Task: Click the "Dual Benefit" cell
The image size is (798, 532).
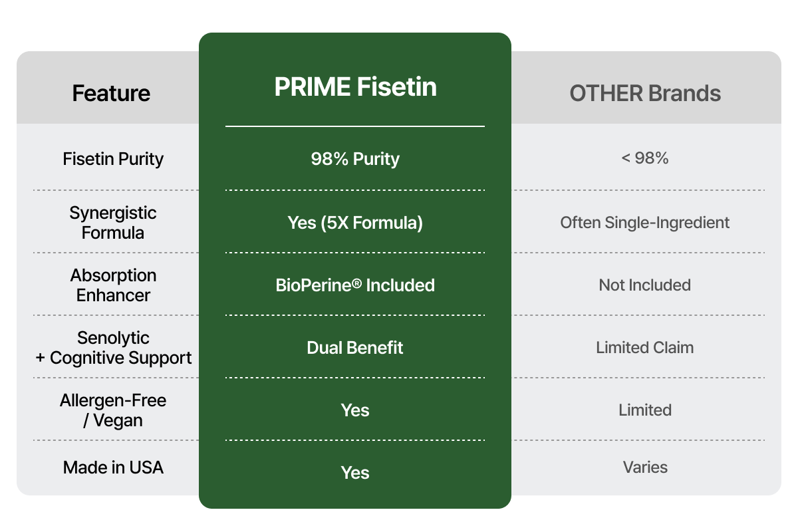Action: pyautogui.click(x=355, y=348)
